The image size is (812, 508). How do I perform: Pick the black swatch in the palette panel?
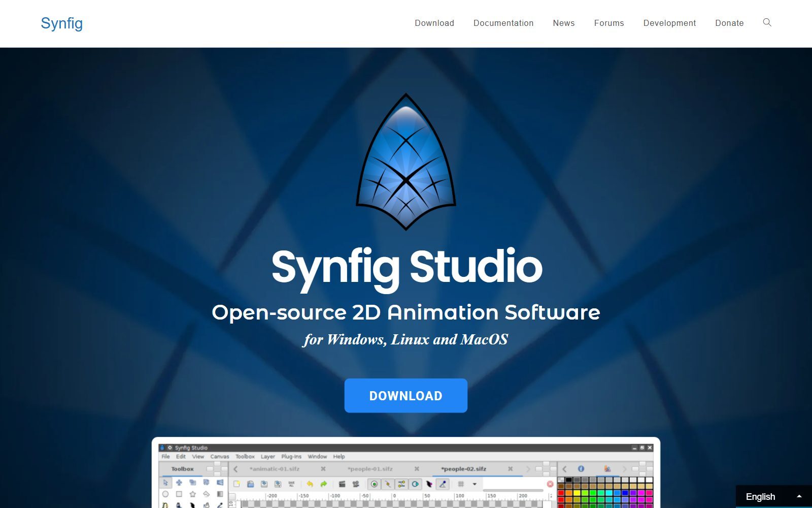(x=568, y=480)
